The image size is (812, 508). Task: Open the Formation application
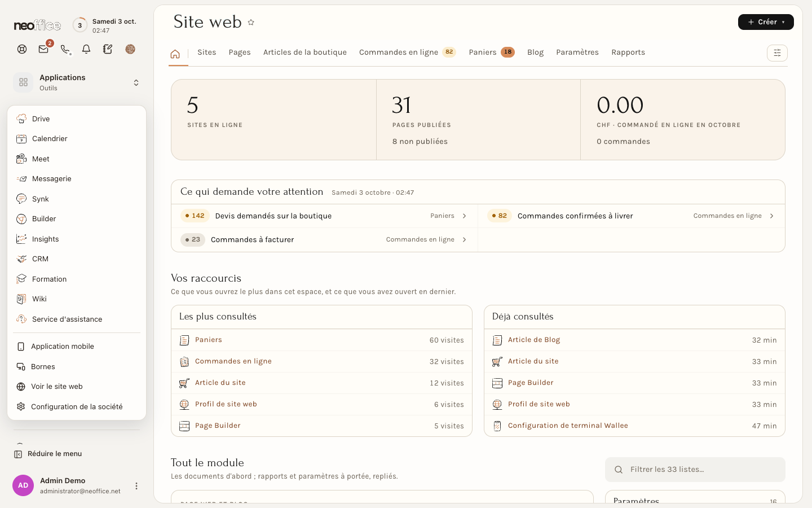pos(77,279)
